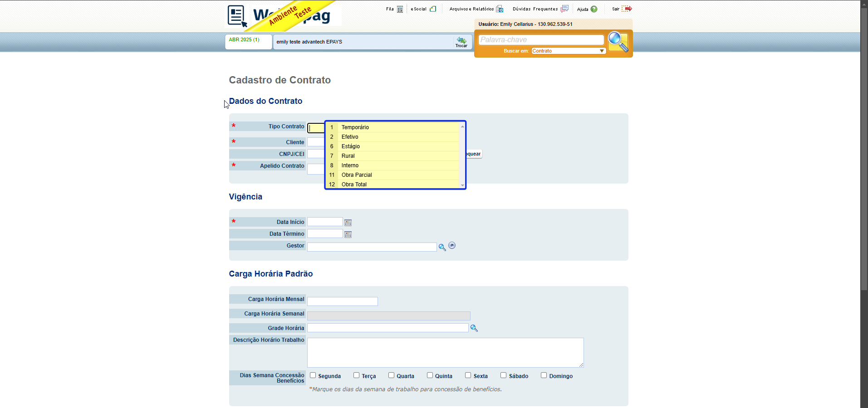This screenshot has height=408, width=868.
Task: Click the Ajuda question mark icon
Action: coord(594,9)
